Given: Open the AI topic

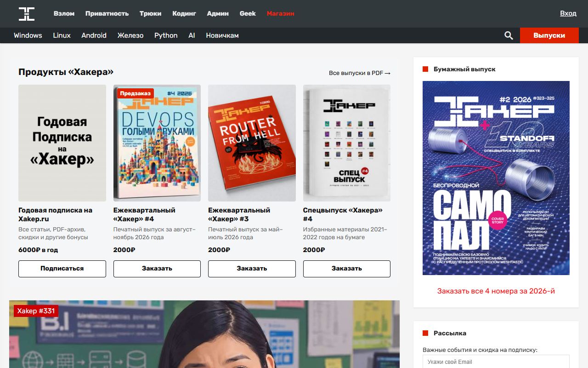Looking at the screenshot, I should point(192,35).
